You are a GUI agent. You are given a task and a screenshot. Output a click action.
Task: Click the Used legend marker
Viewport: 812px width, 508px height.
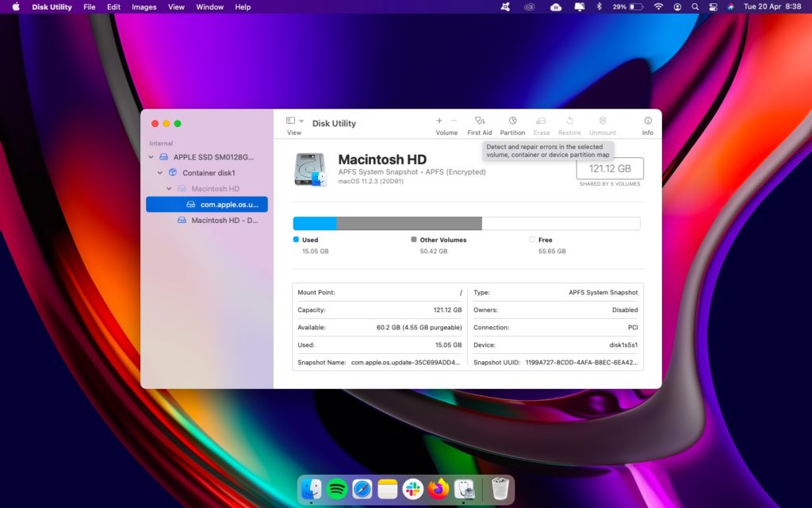coord(297,240)
